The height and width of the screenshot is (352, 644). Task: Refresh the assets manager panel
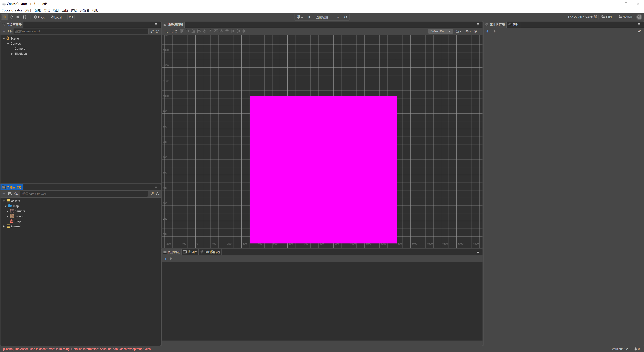pos(157,194)
